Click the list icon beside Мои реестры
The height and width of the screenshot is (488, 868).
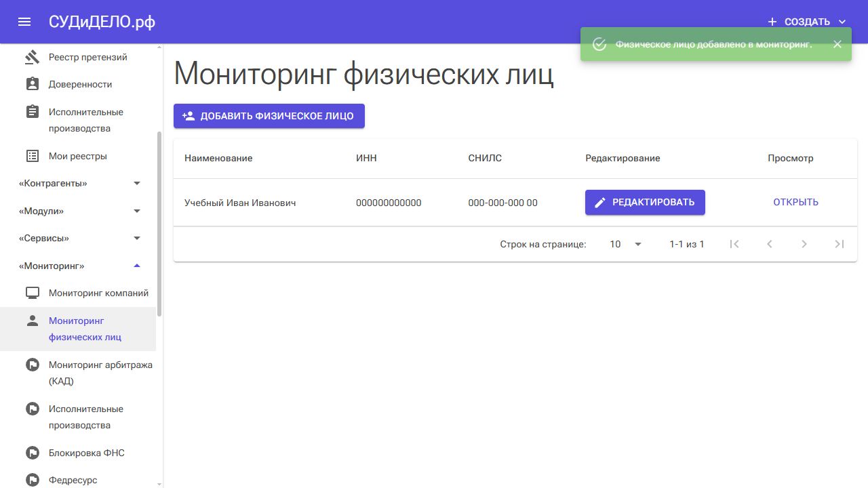click(x=33, y=156)
